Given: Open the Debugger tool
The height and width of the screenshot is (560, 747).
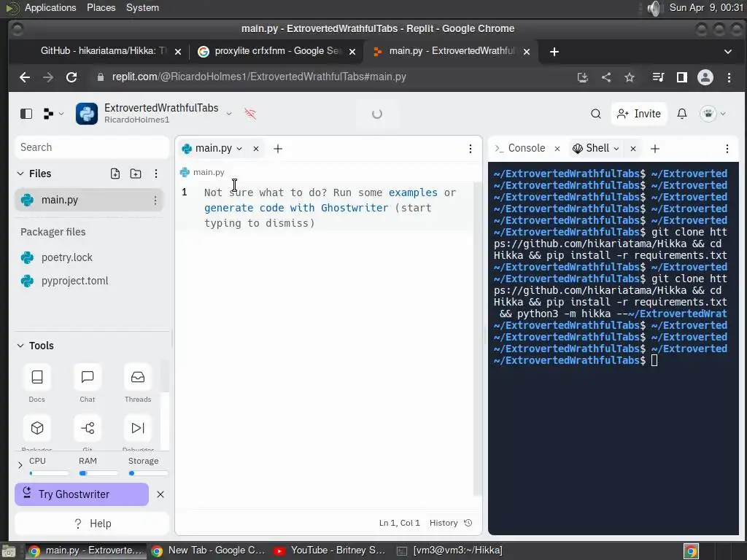Looking at the screenshot, I should (x=138, y=429).
